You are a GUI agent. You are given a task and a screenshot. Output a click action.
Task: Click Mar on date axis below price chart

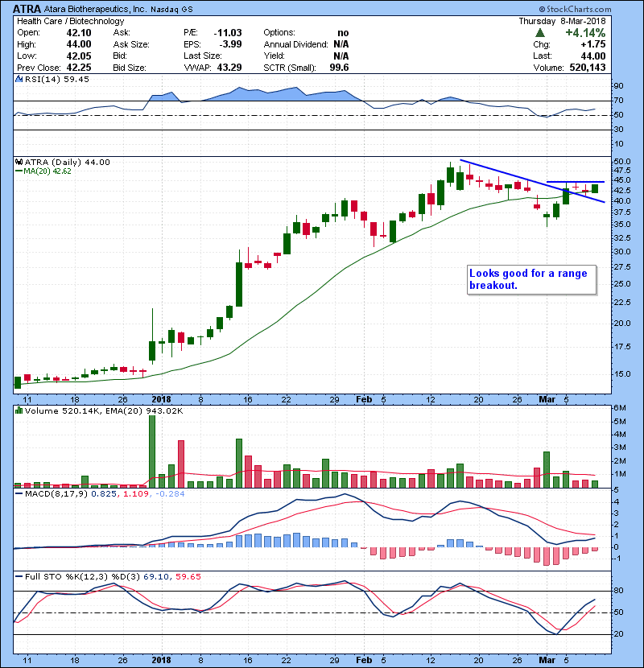pyautogui.click(x=547, y=400)
